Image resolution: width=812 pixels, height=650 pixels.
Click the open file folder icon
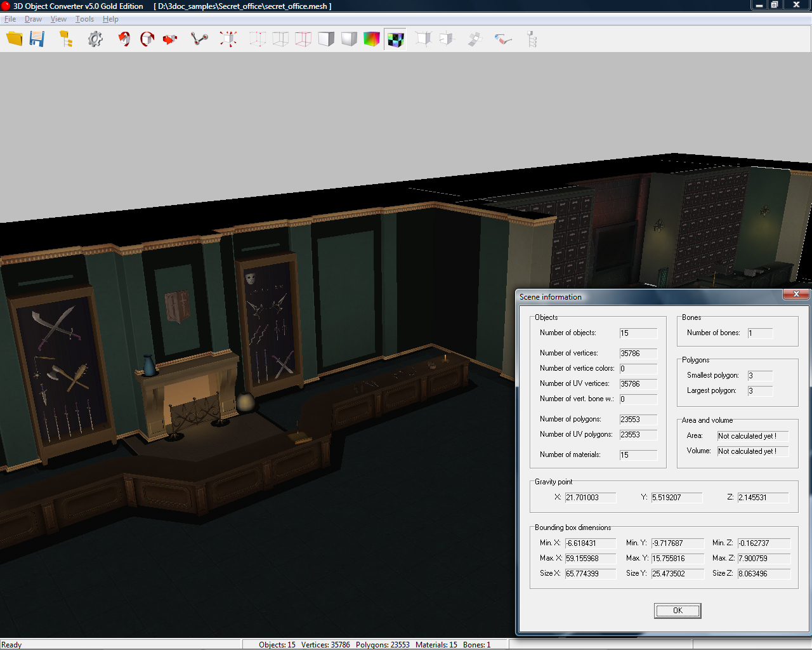[14, 39]
